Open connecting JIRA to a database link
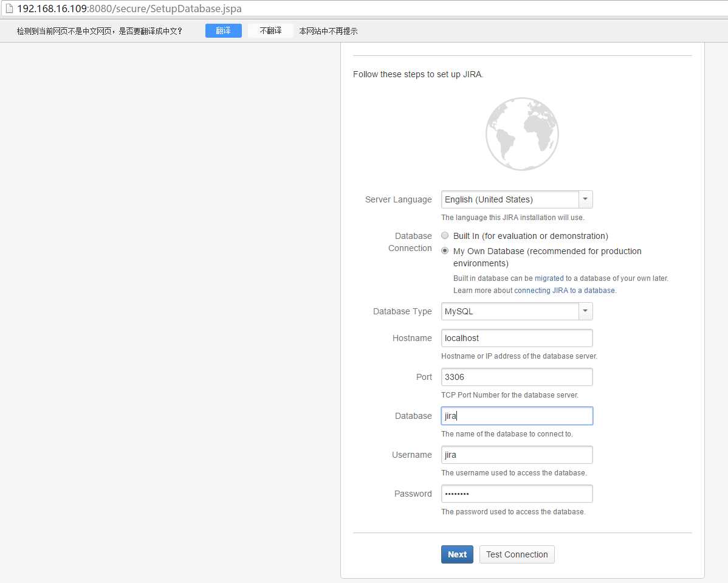 565,291
